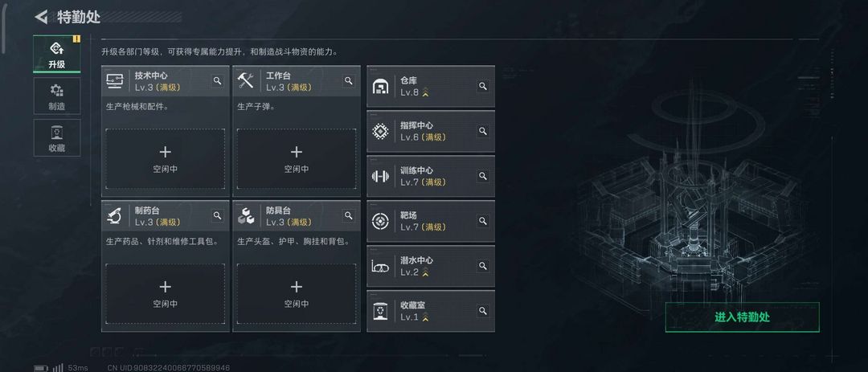The width and height of the screenshot is (868, 372).
Task: Inspect 仓库 with its magnifier icon
Action: coord(483,86)
